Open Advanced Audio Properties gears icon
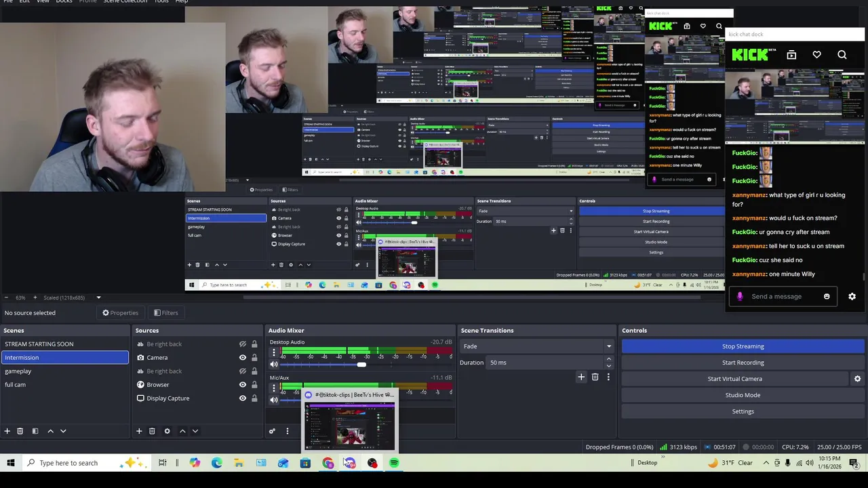868x488 pixels. tap(272, 431)
